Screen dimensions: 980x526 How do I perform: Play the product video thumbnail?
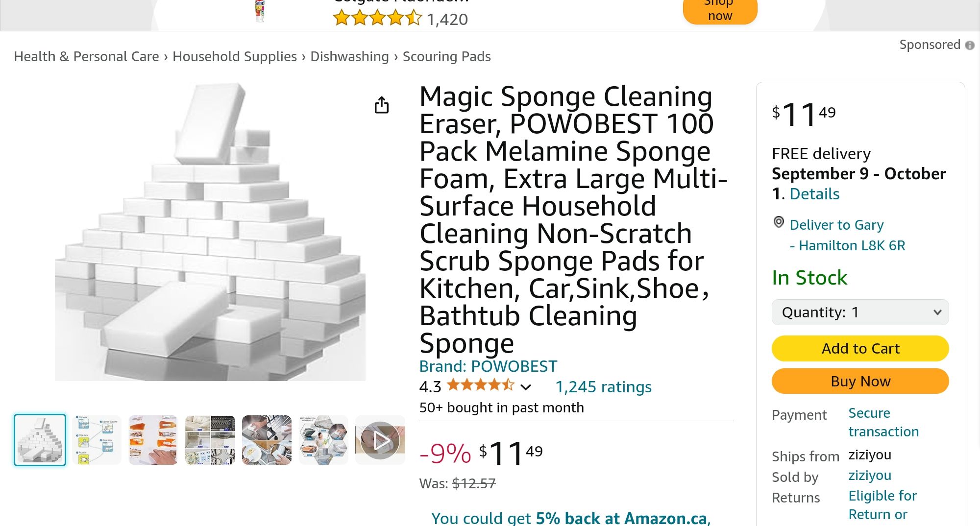(x=380, y=440)
